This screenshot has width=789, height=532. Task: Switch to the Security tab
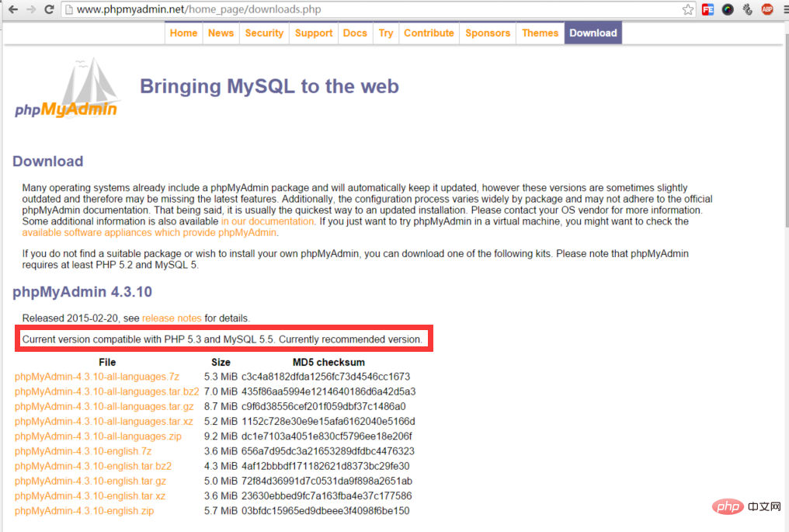(264, 33)
